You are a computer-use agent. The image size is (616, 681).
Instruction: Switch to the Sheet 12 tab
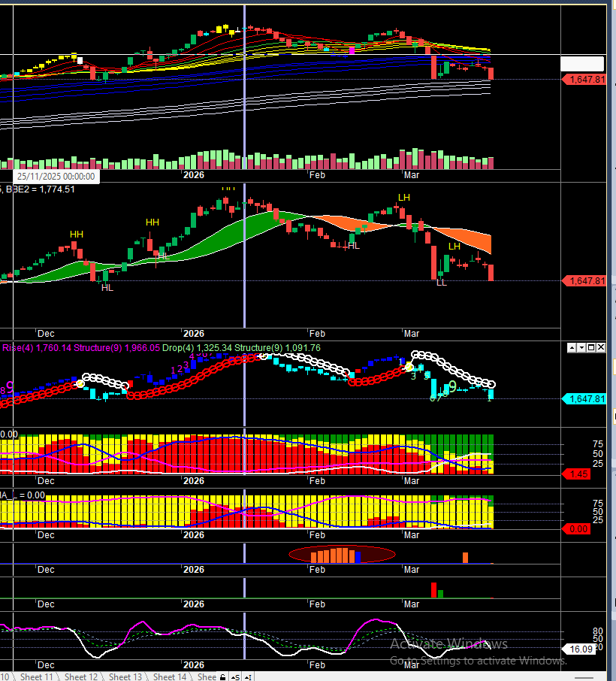tap(81, 676)
